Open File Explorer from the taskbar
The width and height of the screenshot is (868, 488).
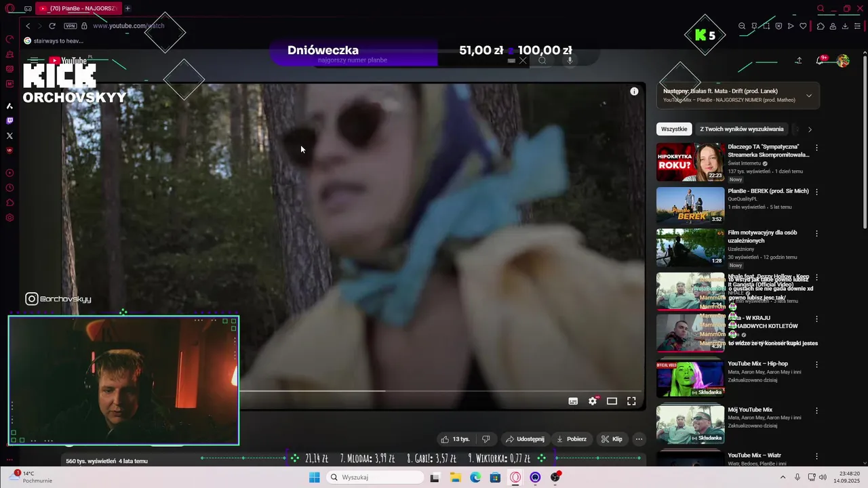click(455, 477)
